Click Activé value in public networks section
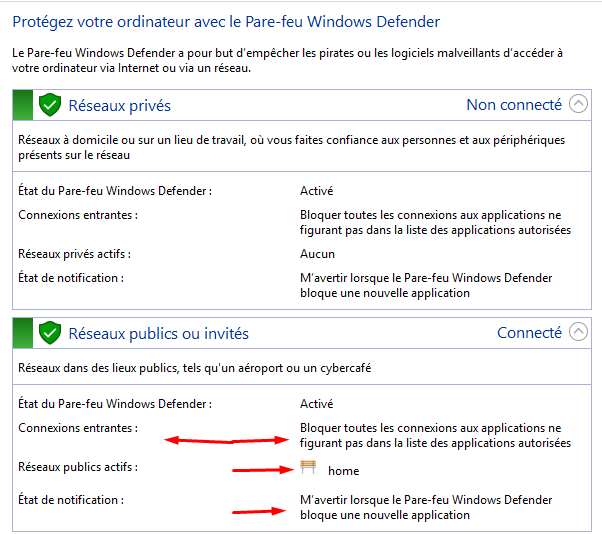This screenshot has width=602, height=534. click(316, 404)
